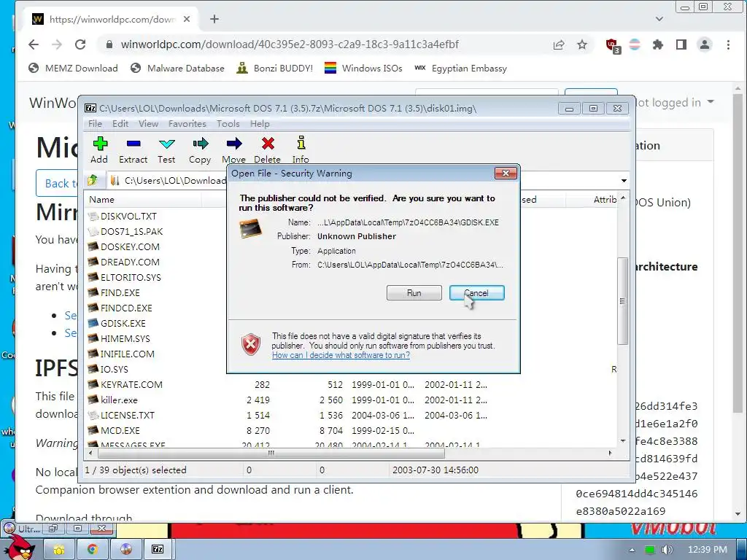
Task: Click the Copy toolbar icon
Action: tap(201, 144)
